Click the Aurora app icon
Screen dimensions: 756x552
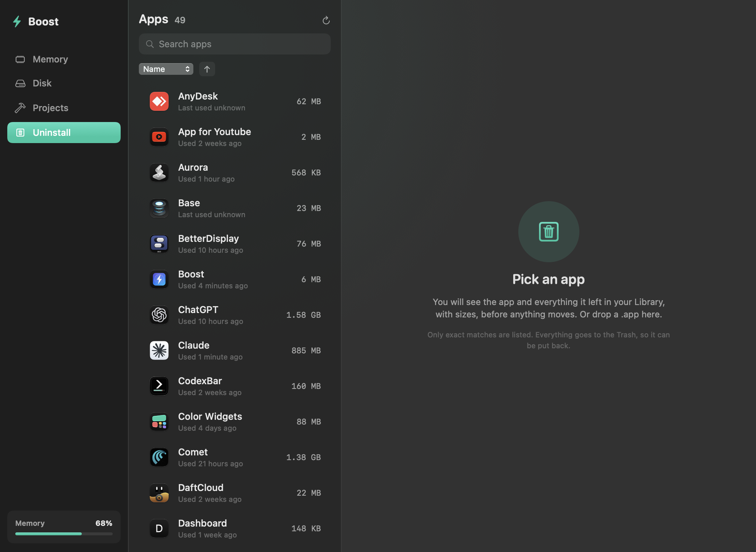coord(159,172)
